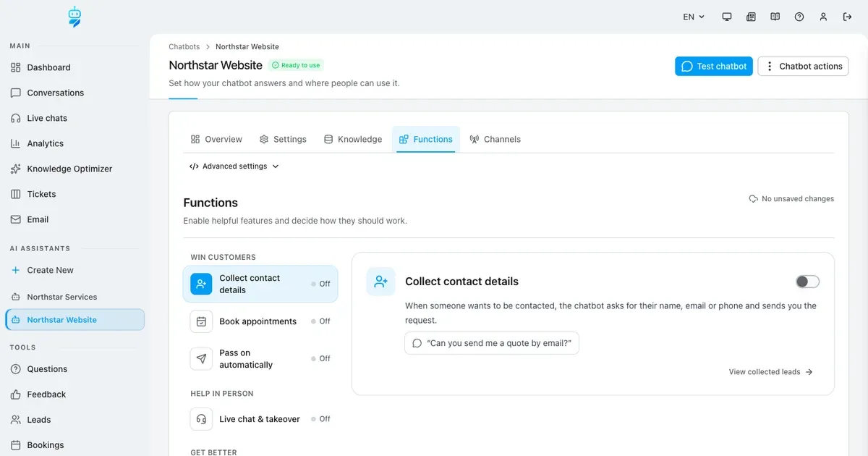Viewport: 868px width, 456px height.
Task: Open the monitor display icon in header
Action: pyautogui.click(x=727, y=17)
